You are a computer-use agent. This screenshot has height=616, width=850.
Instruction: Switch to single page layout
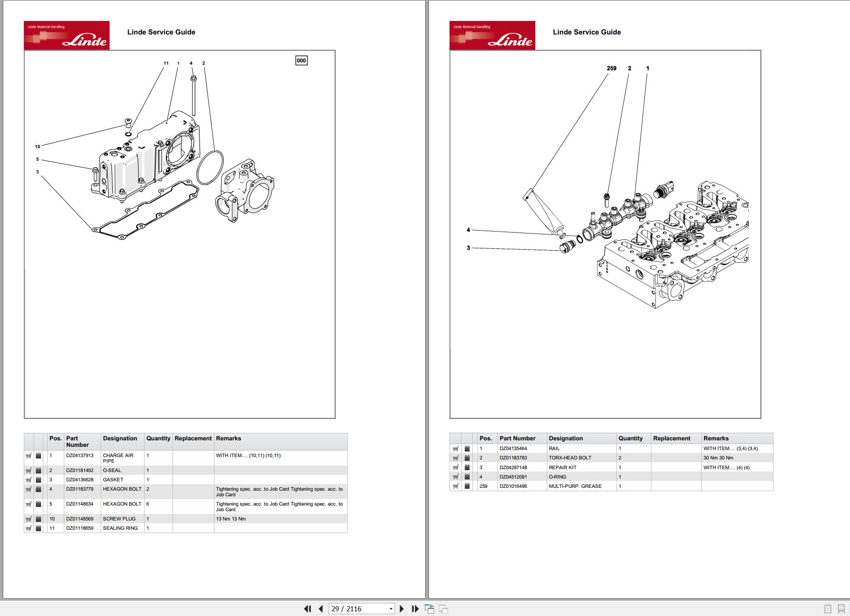(x=828, y=609)
